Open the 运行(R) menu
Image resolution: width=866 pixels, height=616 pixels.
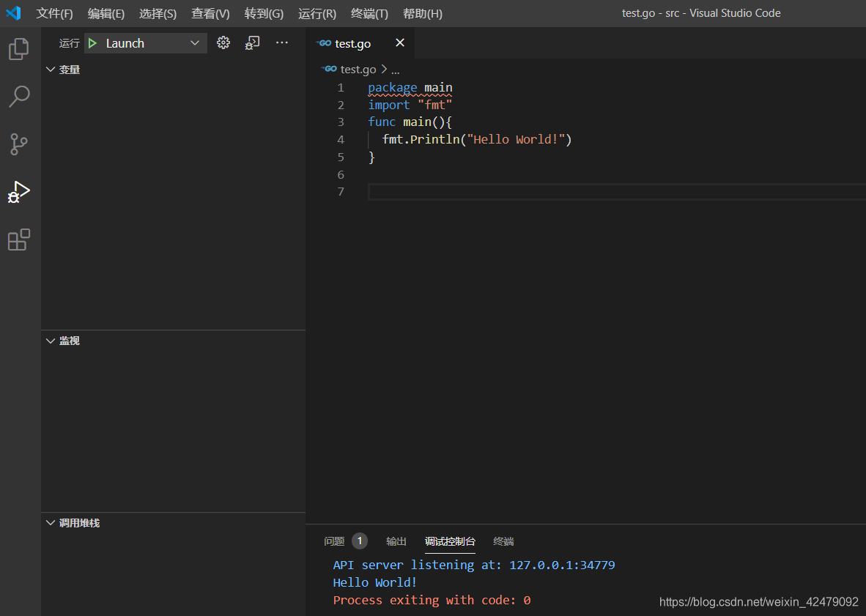pos(317,13)
